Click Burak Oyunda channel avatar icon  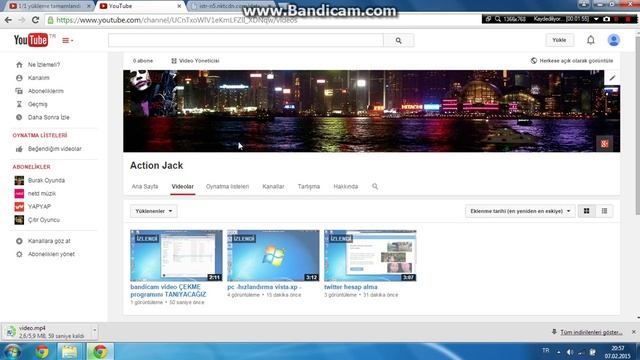[19, 180]
